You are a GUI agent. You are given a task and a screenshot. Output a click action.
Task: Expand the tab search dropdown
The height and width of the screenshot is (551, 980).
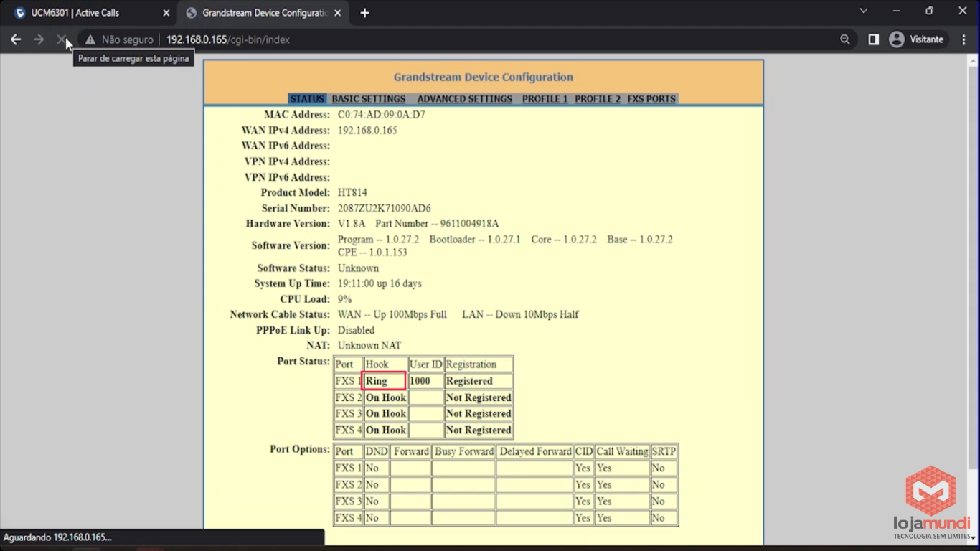864,11
